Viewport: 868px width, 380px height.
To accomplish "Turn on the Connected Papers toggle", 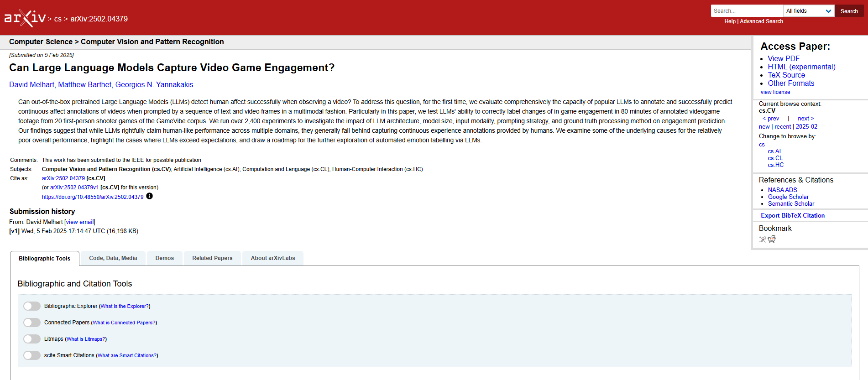I will coord(31,322).
